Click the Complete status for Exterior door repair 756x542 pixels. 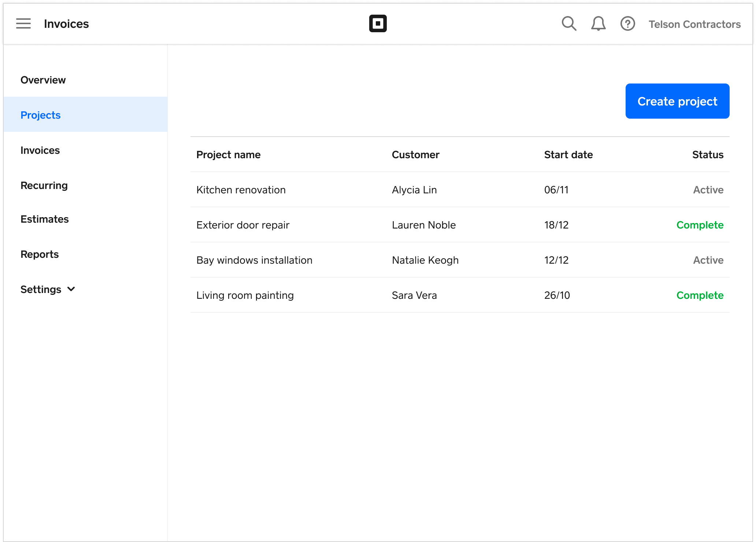pyautogui.click(x=700, y=224)
